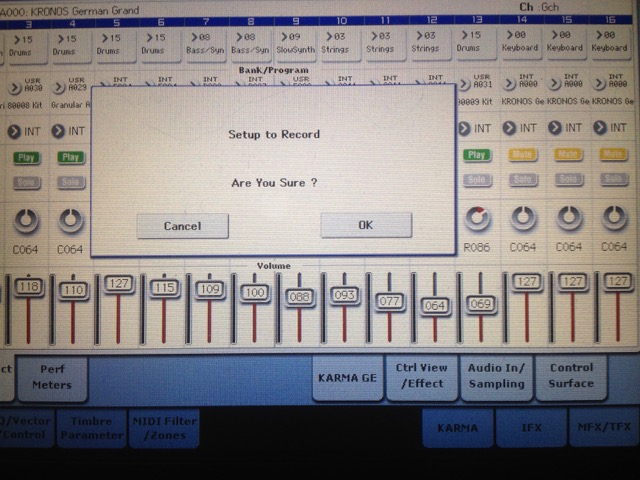The width and height of the screenshot is (640, 480).
Task: Confirm Setup to Record with OK
Action: (x=366, y=225)
